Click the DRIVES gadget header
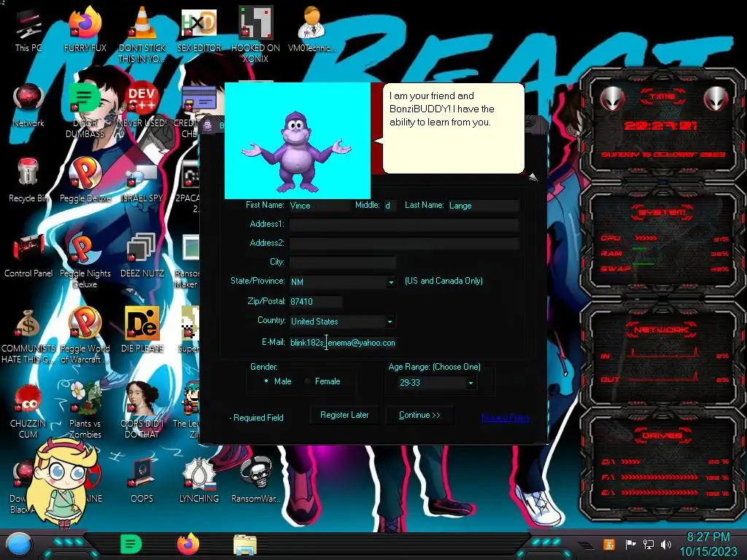The width and height of the screenshot is (747, 560). click(662, 435)
